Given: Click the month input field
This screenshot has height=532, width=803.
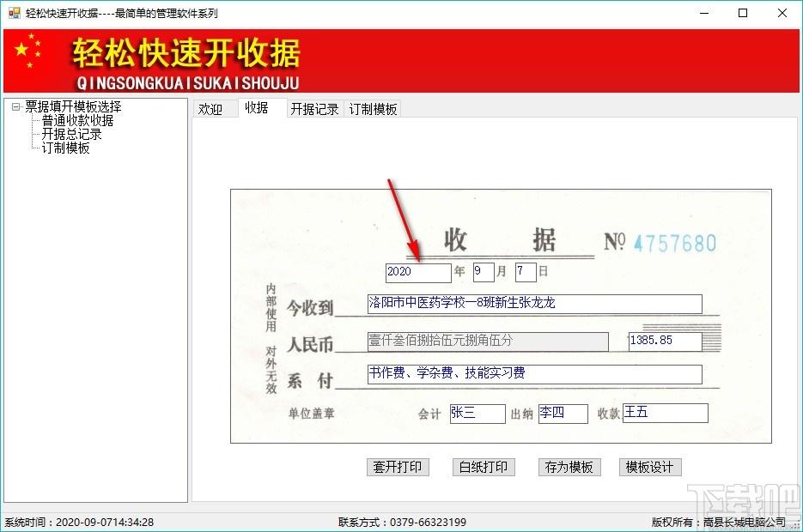Looking at the screenshot, I should tap(483, 272).
